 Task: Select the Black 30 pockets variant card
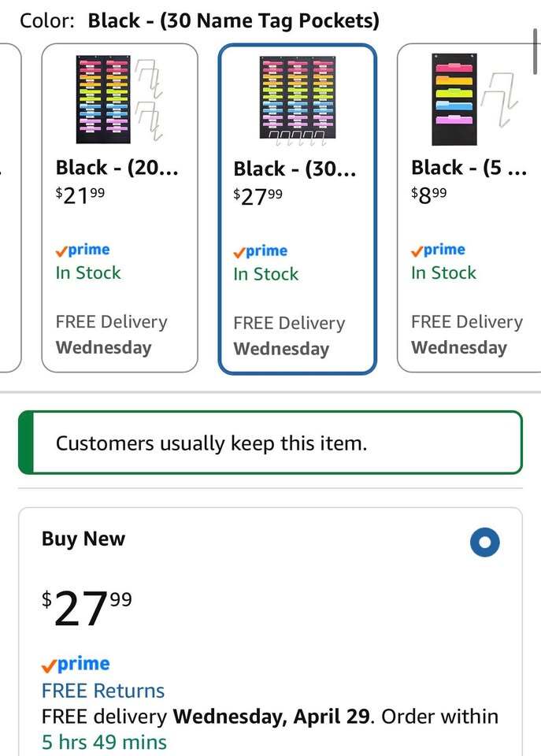297,209
